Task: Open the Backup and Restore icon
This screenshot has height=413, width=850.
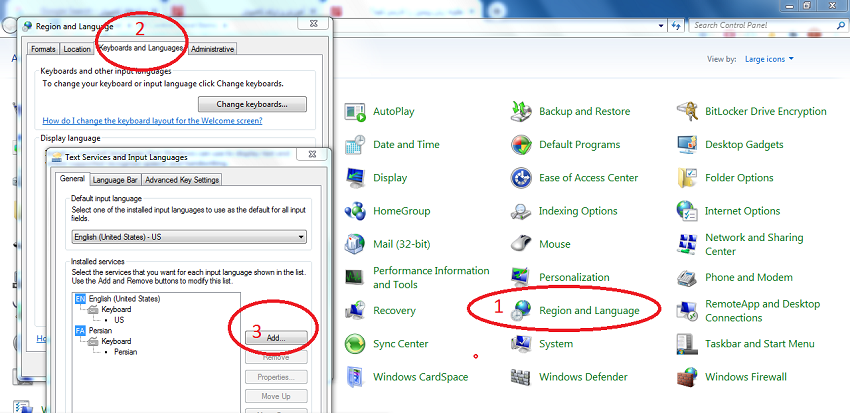Action: [x=521, y=112]
